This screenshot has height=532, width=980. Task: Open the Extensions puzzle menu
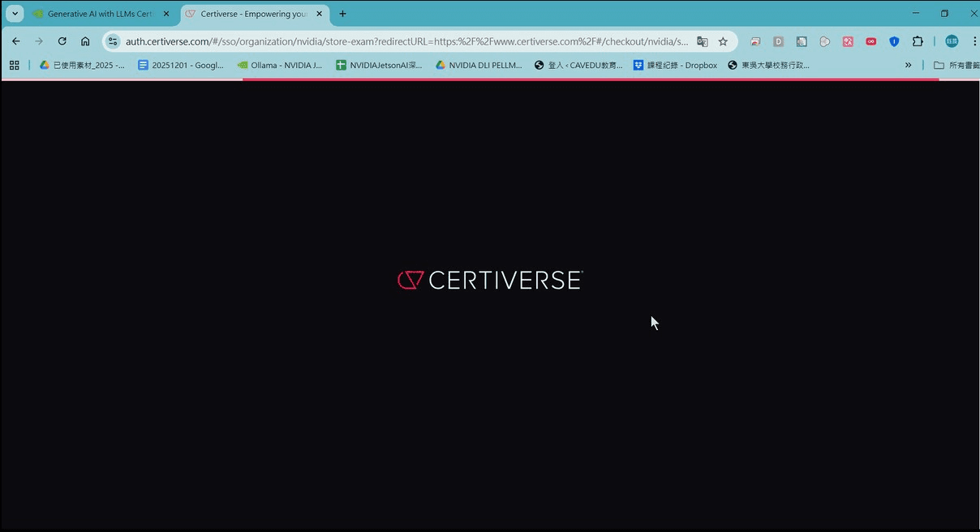click(x=918, y=41)
